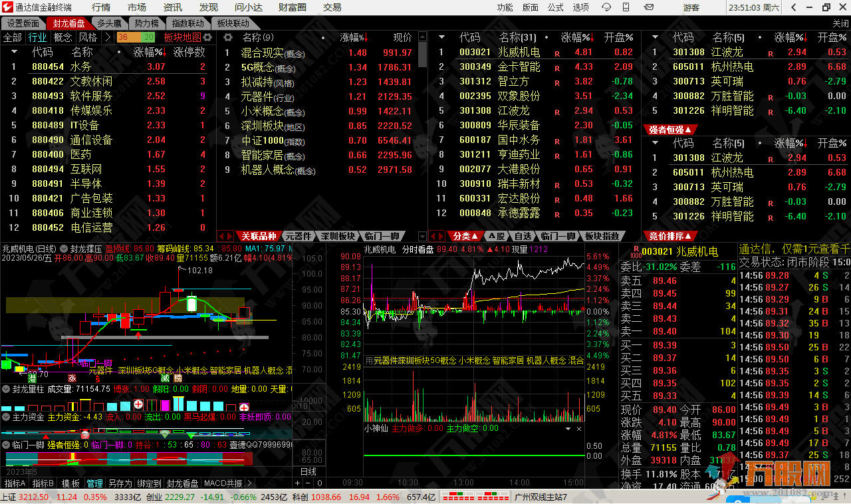Select 板块指数 tab under stock list

click(602, 236)
